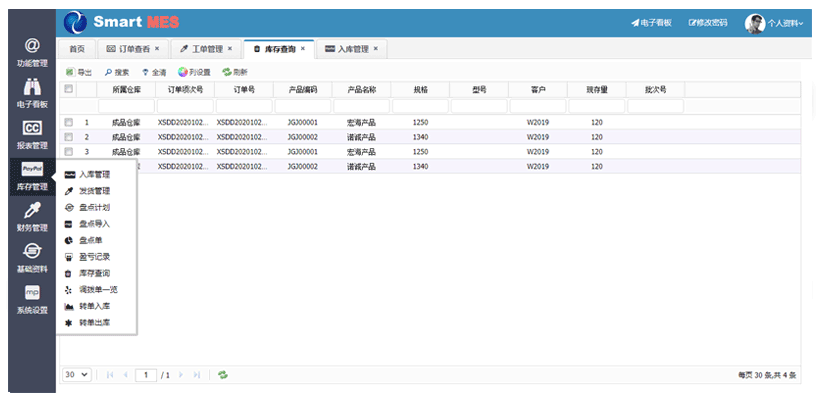Screen dimensions: 816x400
Task: Open 财务管理 in the sidebar
Action: click(x=32, y=216)
